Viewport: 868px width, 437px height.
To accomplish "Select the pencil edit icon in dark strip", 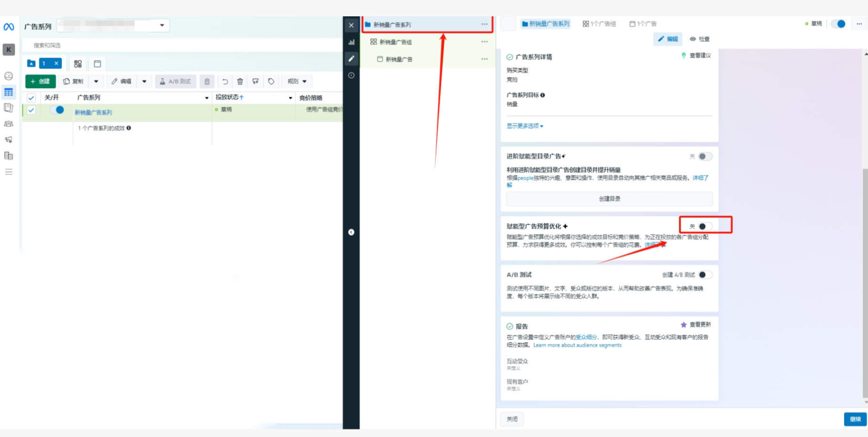I will click(x=351, y=58).
